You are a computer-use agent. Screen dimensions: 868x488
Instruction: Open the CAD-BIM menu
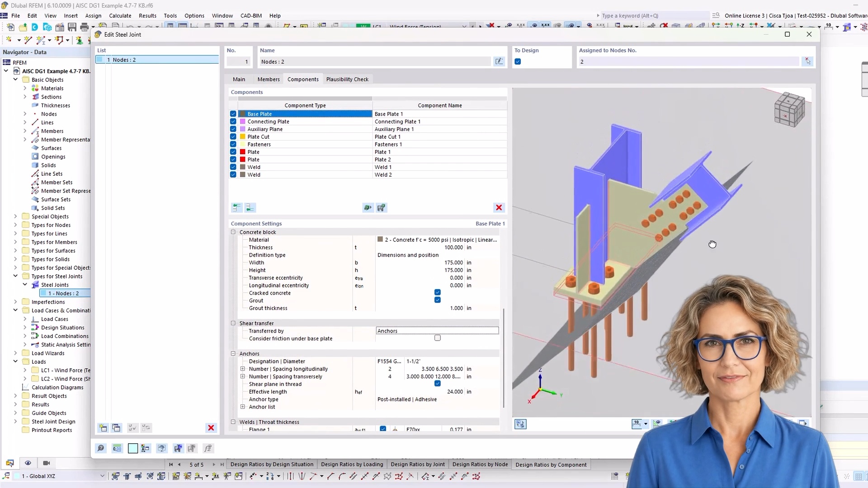coord(251,15)
